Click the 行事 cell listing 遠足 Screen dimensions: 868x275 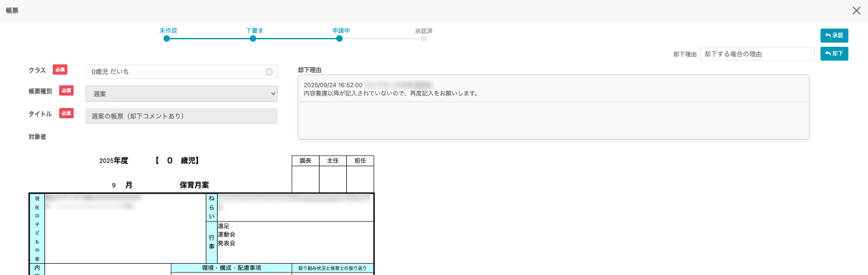pyautogui.click(x=295, y=242)
